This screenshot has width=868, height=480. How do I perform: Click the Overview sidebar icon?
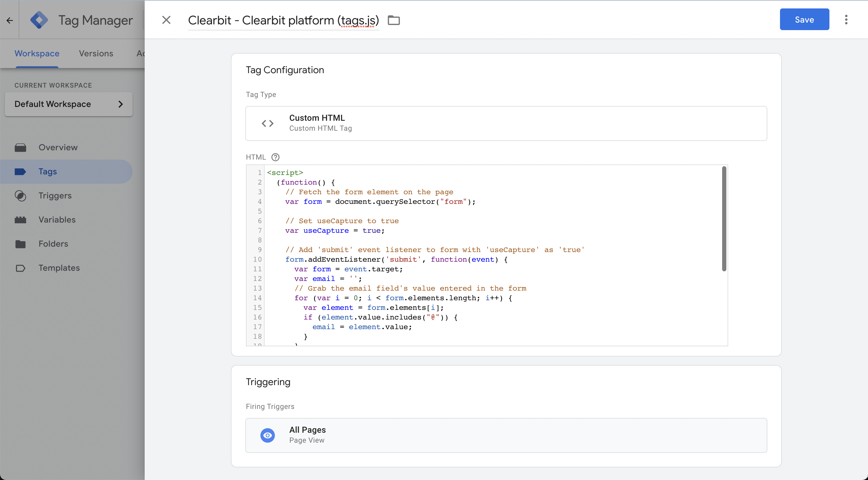coord(20,148)
